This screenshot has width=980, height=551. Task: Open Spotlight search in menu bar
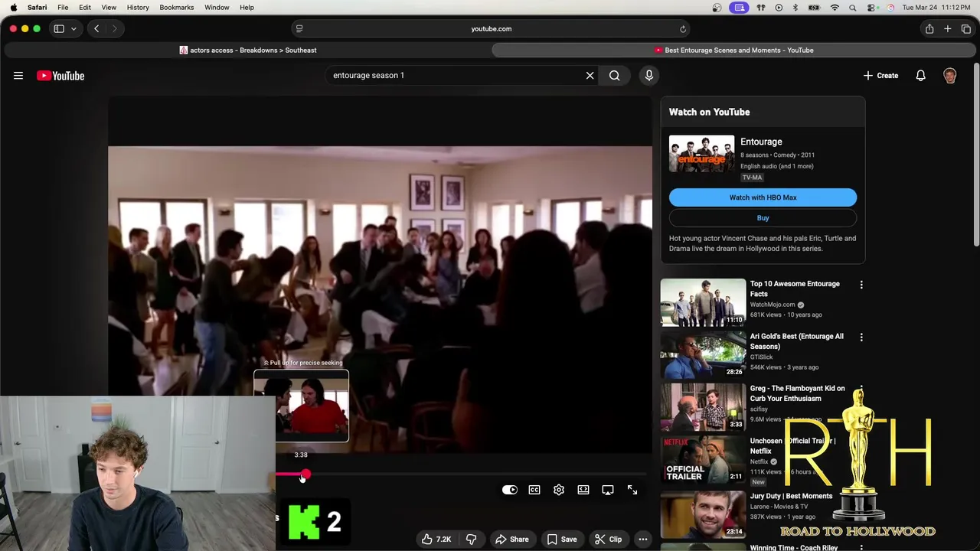(x=853, y=8)
